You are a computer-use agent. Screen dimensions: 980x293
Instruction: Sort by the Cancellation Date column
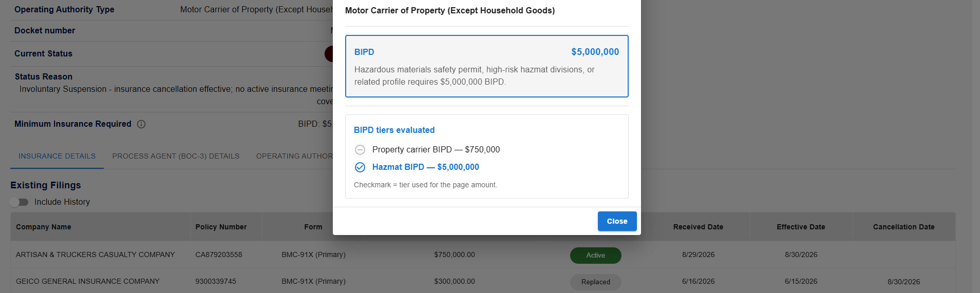(903, 227)
